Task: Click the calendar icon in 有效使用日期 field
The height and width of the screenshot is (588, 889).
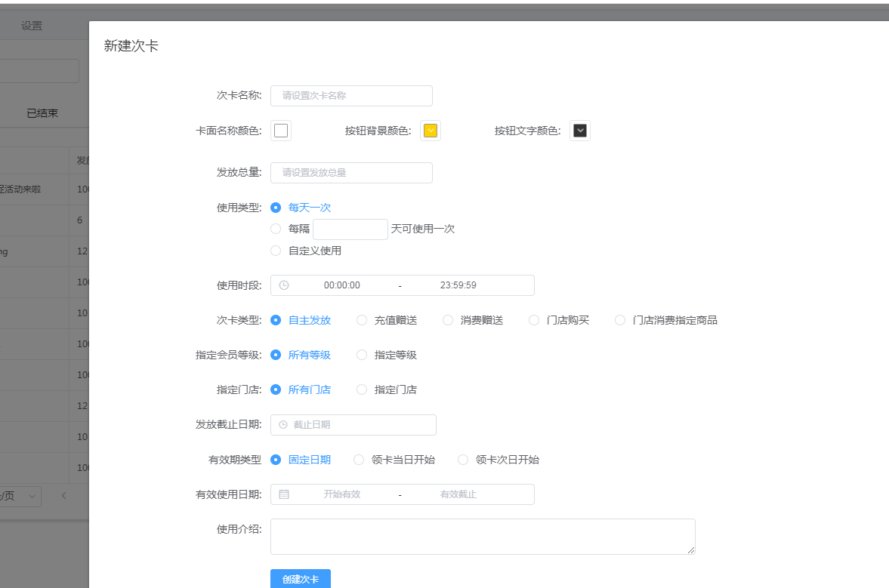Action: [x=284, y=494]
